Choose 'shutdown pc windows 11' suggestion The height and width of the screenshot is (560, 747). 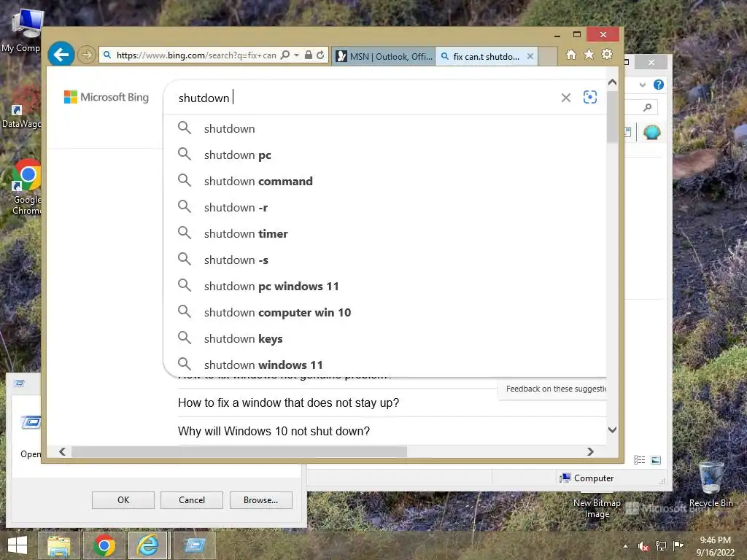click(x=385, y=286)
